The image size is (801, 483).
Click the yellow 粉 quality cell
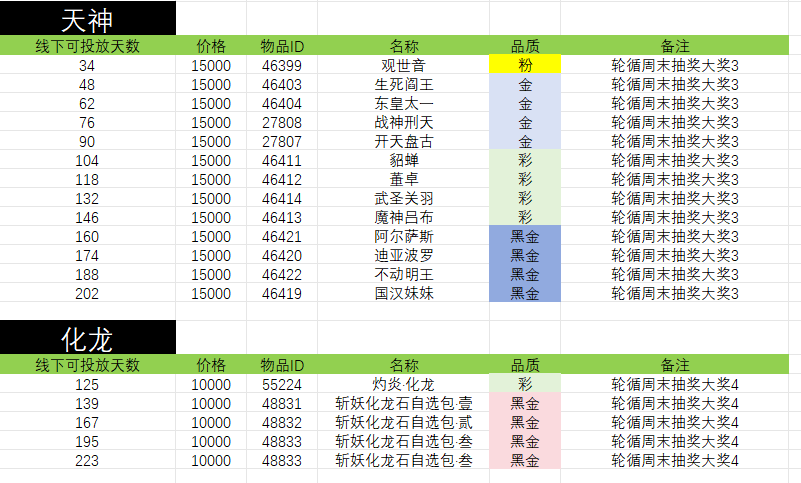[525, 65]
